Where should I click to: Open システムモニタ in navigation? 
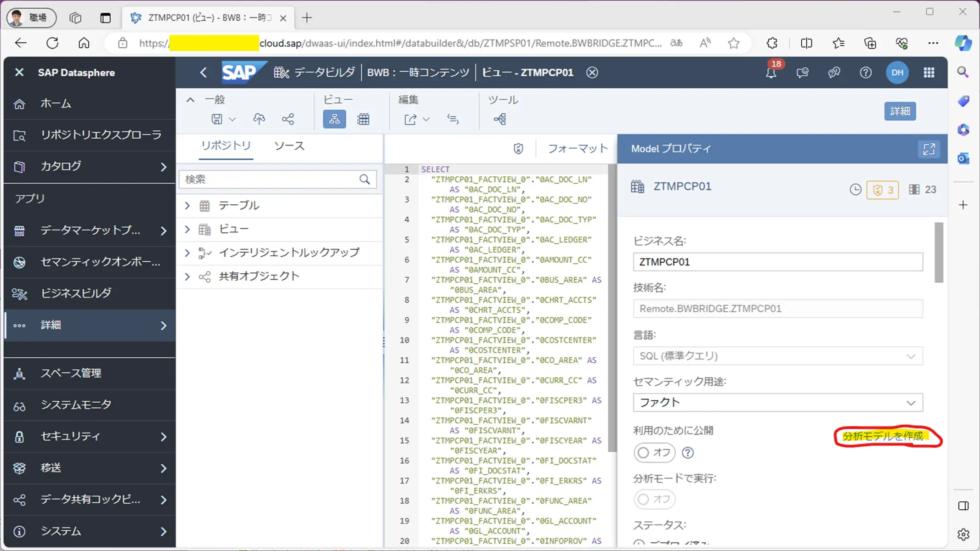[90, 405]
